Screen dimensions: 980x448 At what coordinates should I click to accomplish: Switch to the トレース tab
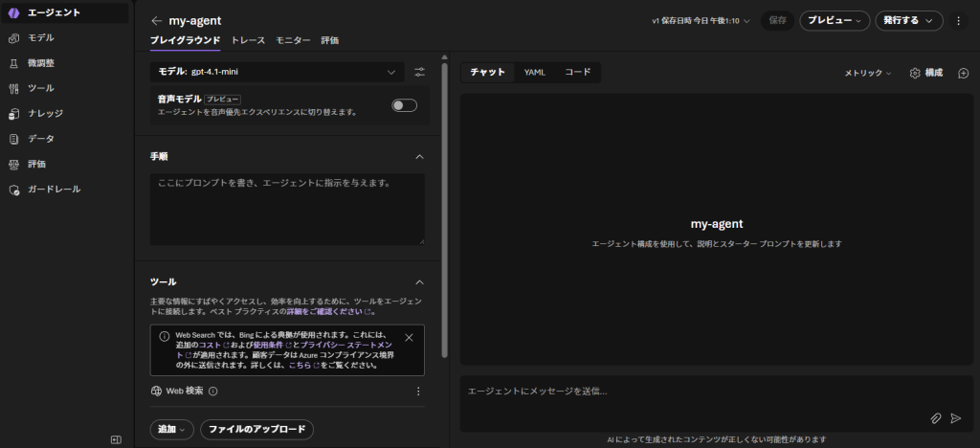pos(248,40)
